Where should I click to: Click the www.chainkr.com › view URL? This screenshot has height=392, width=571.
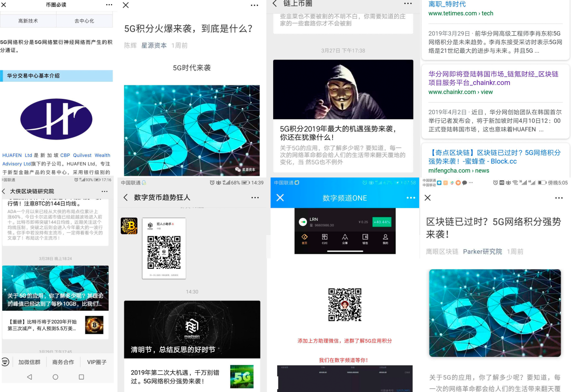click(461, 92)
